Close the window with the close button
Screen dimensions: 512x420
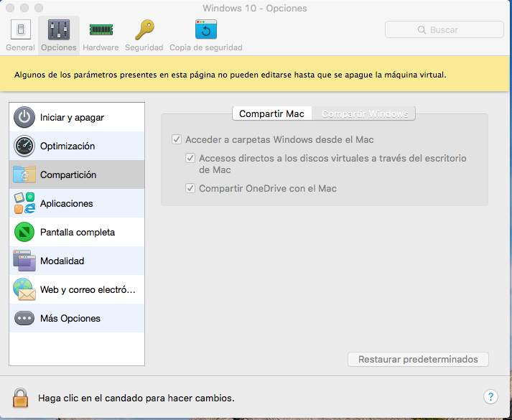[10, 8]
